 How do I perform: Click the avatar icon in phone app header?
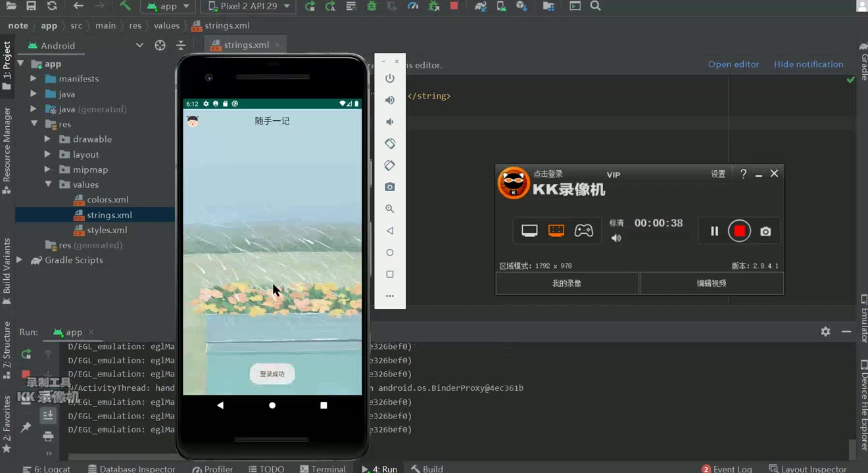[193, 122]
